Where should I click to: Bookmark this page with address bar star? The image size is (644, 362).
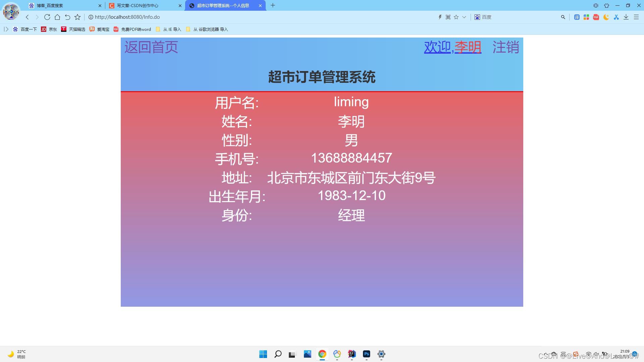click(456, 17)
